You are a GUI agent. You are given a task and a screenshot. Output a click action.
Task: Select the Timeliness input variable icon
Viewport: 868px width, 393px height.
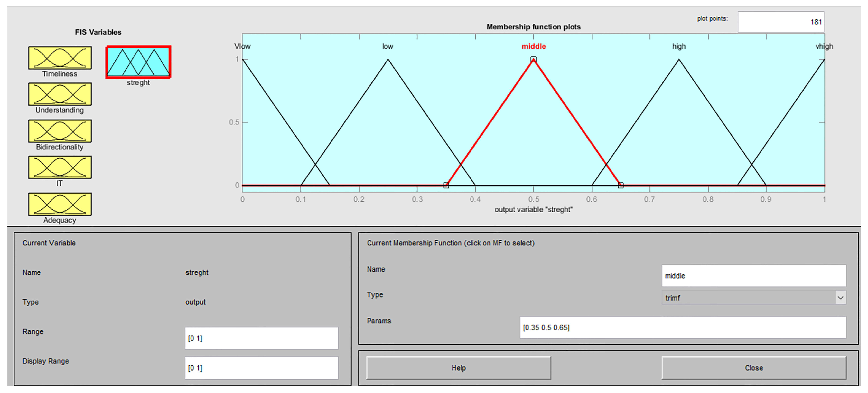(x=60, y=58)
